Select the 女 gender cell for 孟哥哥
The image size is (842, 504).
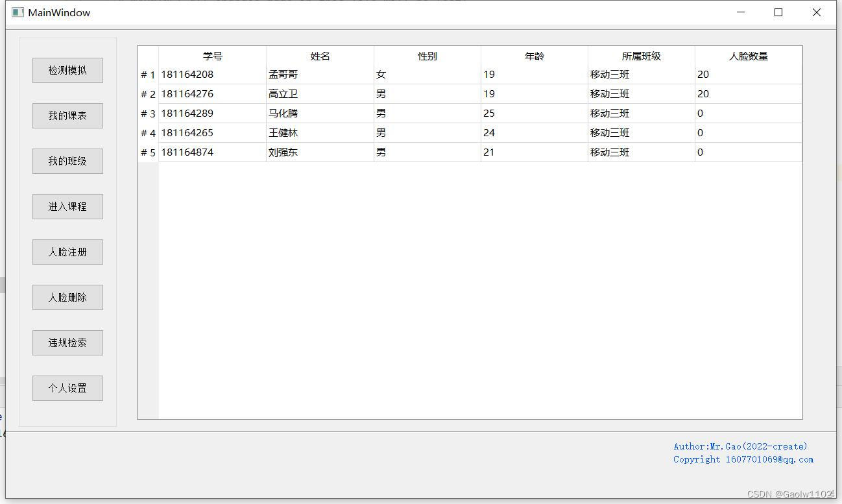tap(427, 75)
